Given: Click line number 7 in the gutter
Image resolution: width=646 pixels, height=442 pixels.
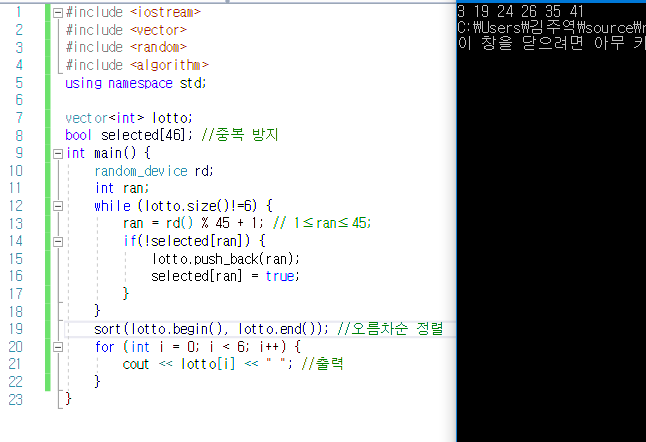Looking at the screenshot, I should coord(19,118).
